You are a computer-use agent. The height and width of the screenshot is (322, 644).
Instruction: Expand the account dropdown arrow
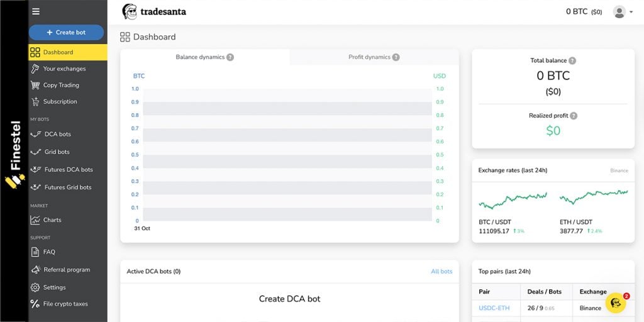click(x=631, y=12)
